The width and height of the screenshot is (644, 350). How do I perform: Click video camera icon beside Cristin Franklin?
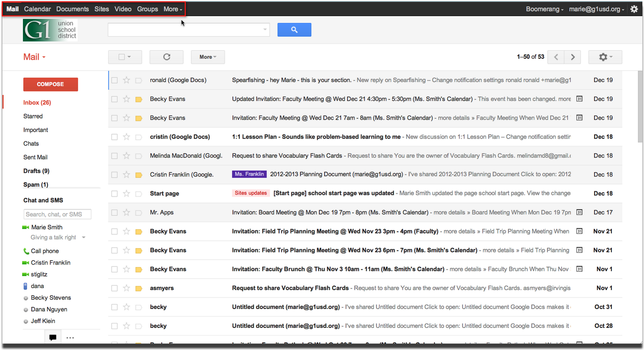coord(25,263)
